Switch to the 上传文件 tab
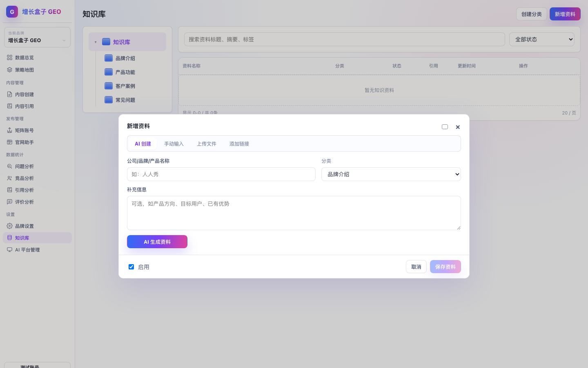 207,144
